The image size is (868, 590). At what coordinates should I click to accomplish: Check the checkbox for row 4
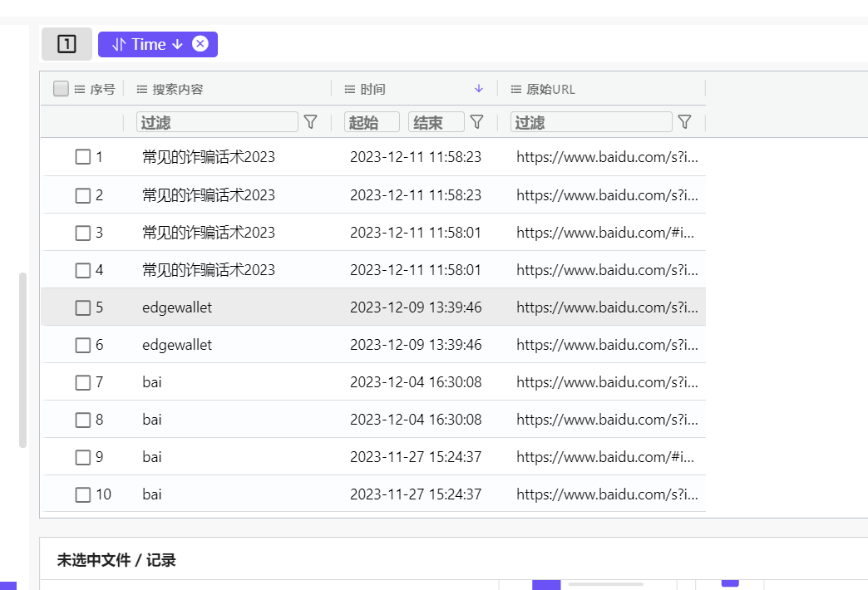point(83,270)
